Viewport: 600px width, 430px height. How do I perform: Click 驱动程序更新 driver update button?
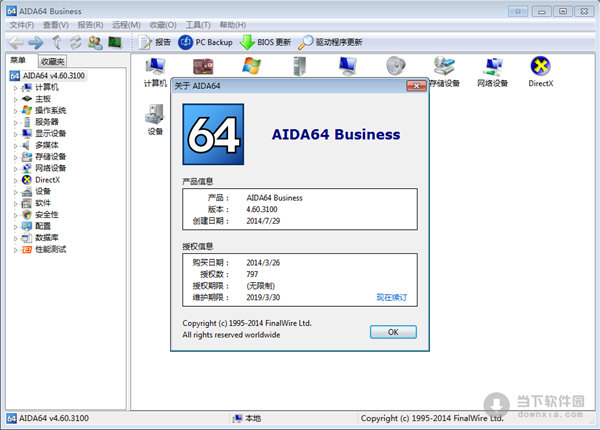[x=330, y=42]
